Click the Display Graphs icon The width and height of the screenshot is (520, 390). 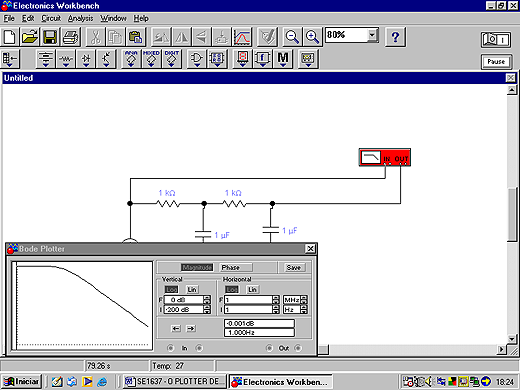(x=242, y=37)
